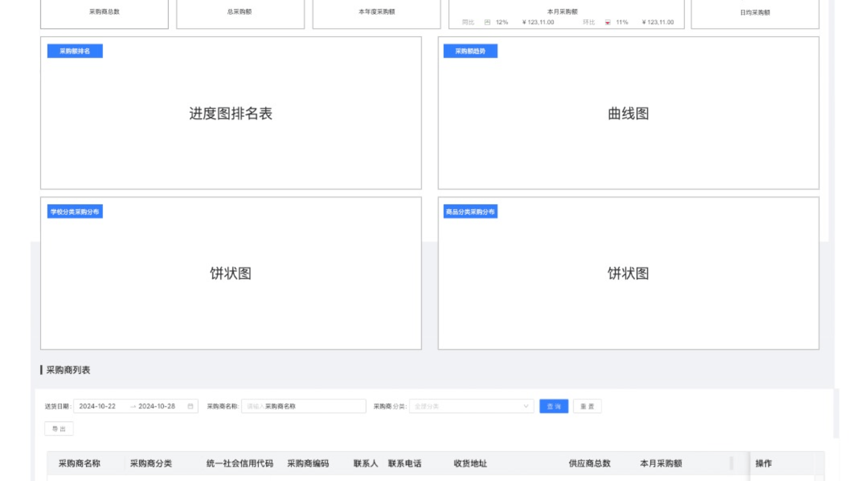Click the 学校分类采购分布 blue tag

pyautogui.click(x=75, y=211)
